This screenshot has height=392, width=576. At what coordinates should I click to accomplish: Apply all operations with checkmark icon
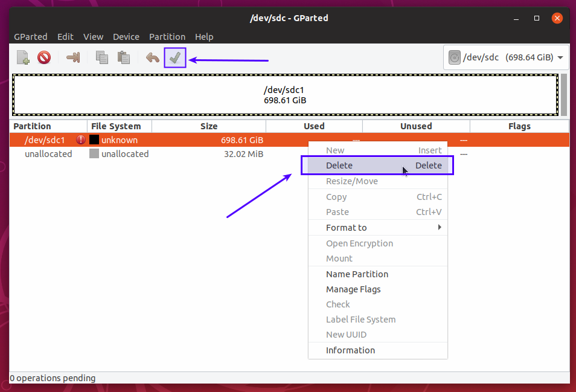[175, 58]
